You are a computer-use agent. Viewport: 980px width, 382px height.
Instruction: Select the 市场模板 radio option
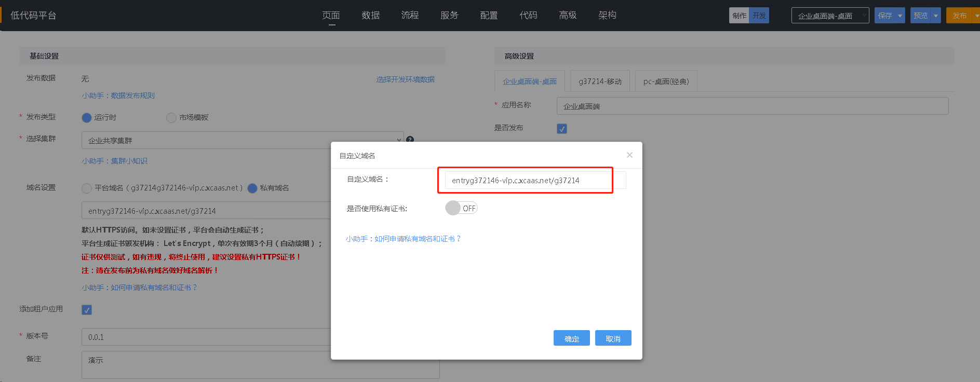(171, 118)
